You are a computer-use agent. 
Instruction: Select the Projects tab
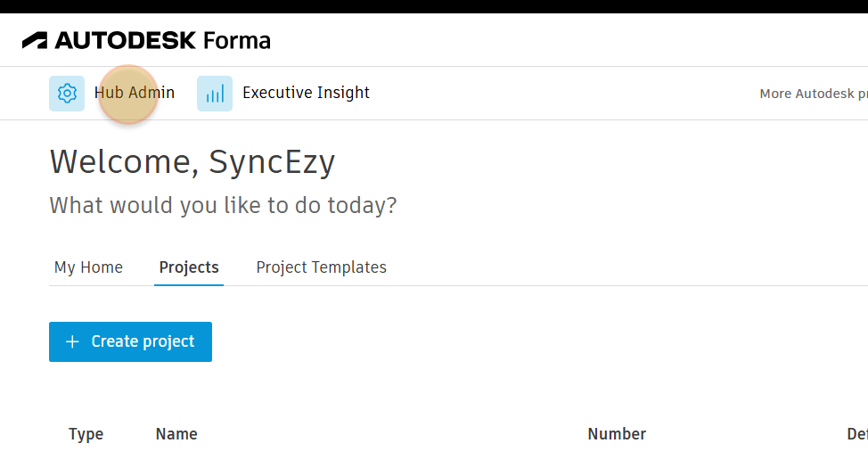[189, 267]
